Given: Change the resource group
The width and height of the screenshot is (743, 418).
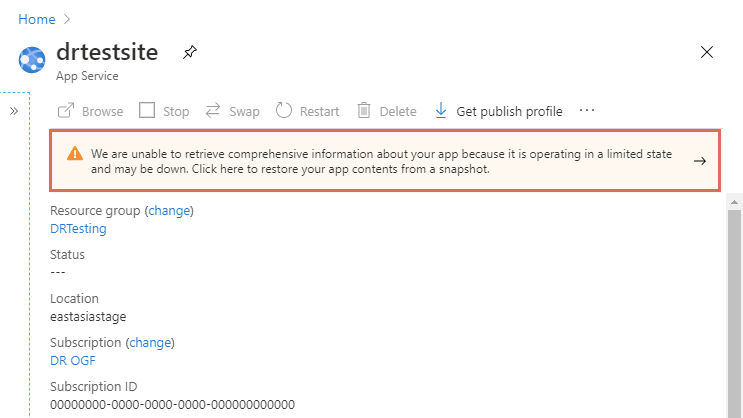Looking at the screenshot, I should 169,210.
